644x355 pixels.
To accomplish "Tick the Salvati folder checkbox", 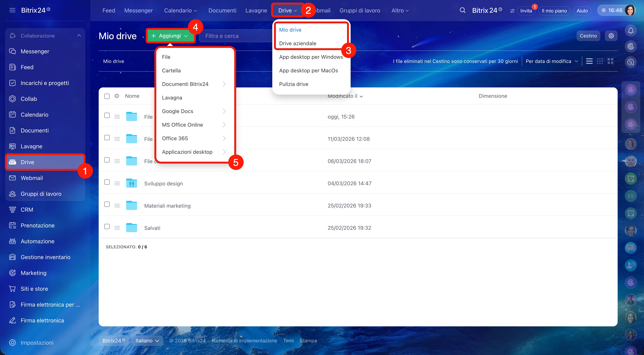I will tap(107, 227).
